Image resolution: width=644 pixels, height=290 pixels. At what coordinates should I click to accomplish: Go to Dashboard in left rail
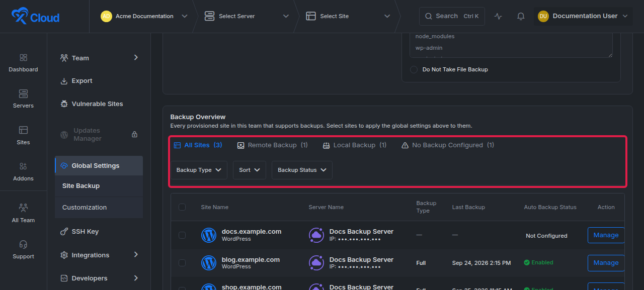click(x=23, y=63)
